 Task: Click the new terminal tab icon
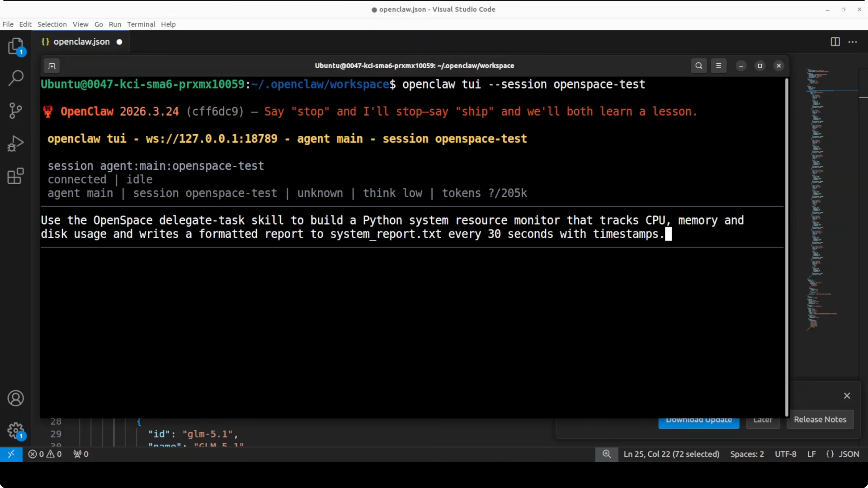pos(52,66)
